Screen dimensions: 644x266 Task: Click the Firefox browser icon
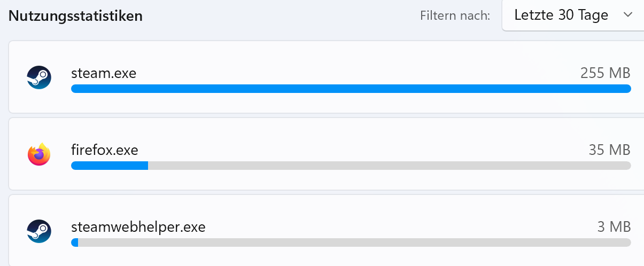tap(39, 154)
